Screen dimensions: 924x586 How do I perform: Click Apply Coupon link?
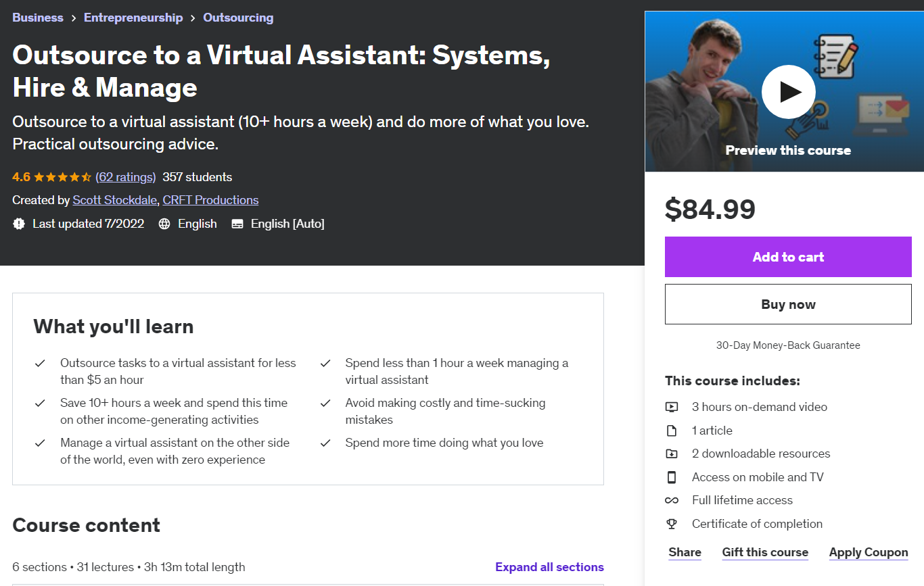pos(869,552)
